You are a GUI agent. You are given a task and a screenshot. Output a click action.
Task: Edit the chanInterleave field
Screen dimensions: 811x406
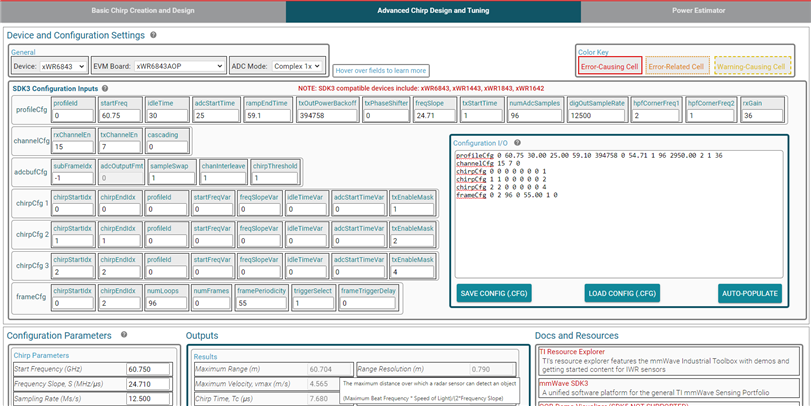[x=221, y=178]
